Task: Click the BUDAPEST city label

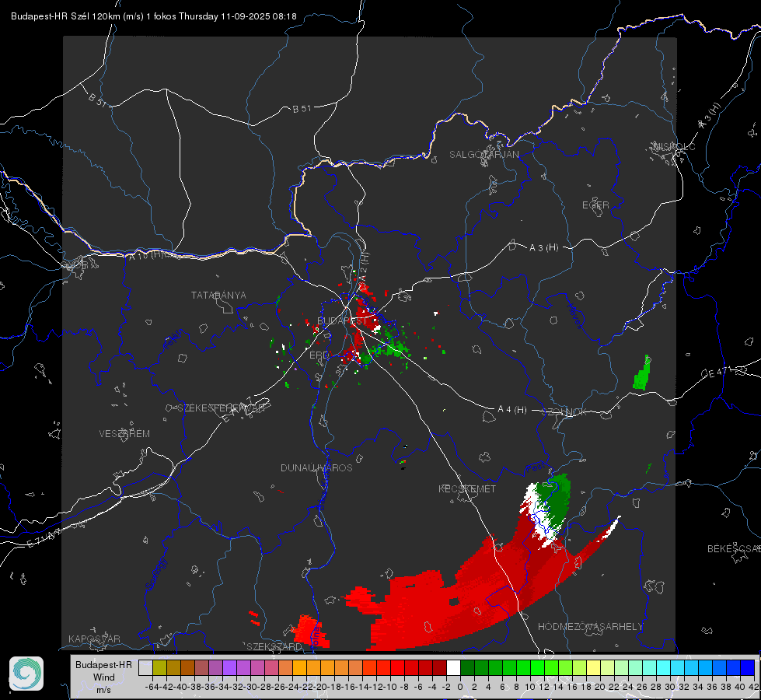Action: coord(342,320)
